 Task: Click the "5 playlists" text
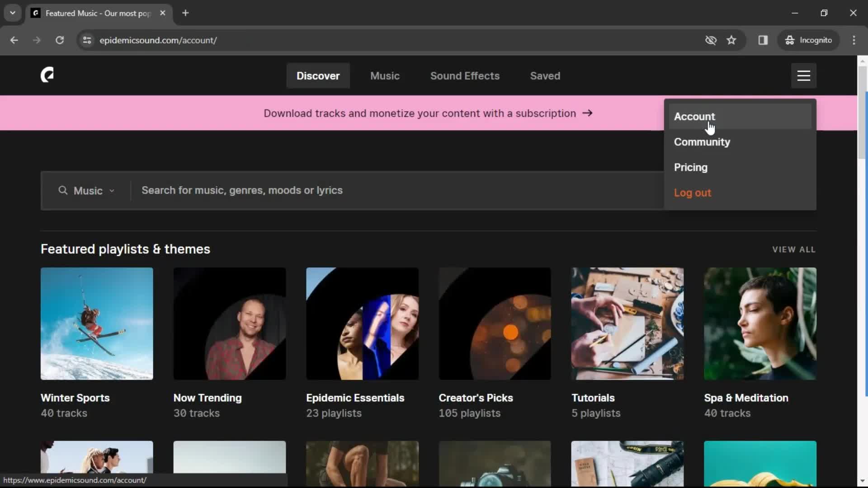pos(596,413)
